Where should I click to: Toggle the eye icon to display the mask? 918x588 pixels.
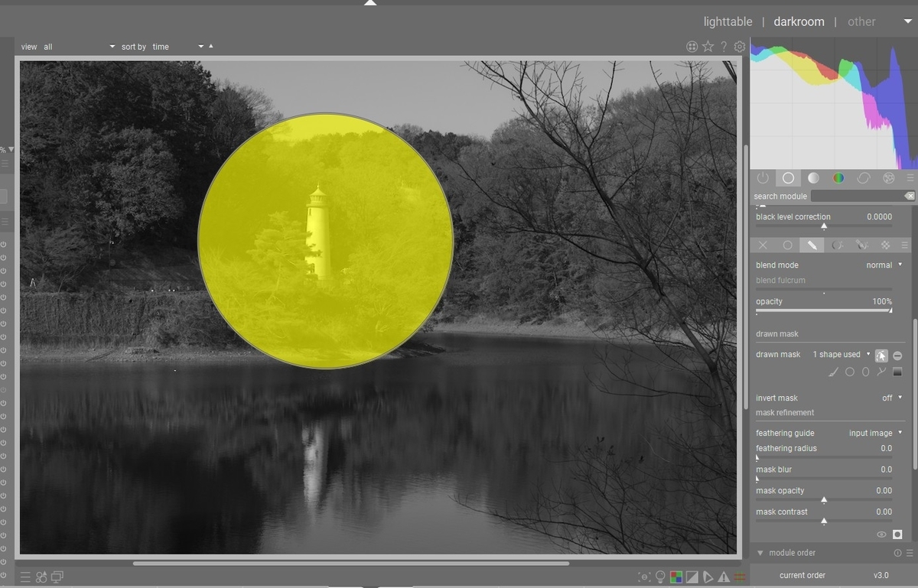[881, 534]
